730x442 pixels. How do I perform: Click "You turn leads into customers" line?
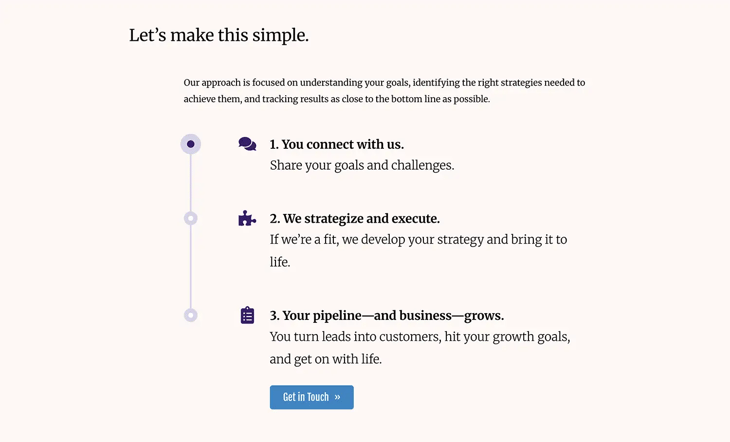pyautogui.click(x=420, y=337)
